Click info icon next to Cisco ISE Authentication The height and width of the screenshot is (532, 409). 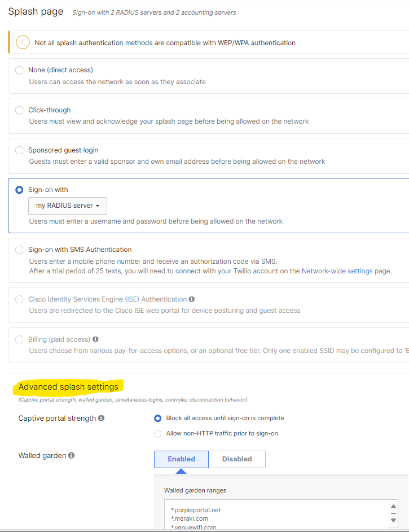(192, 299)
